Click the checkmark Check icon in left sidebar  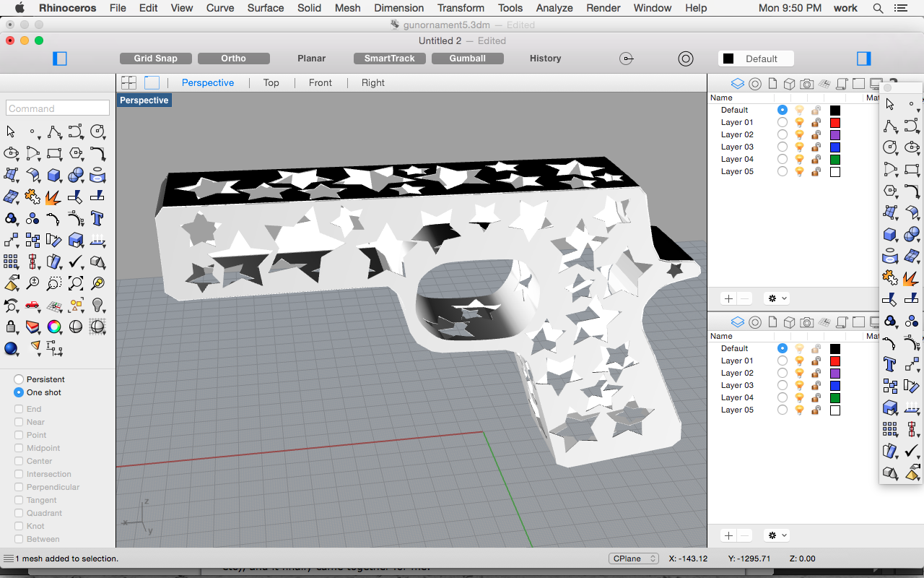coord(76,262)
